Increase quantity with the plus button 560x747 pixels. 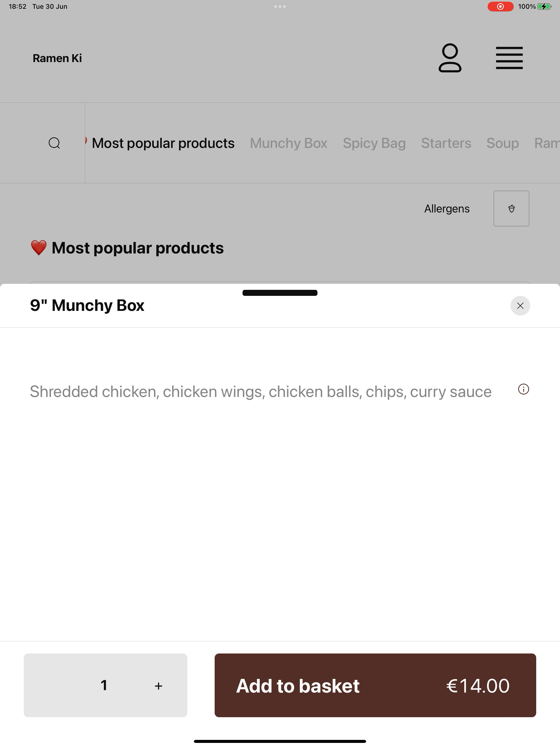pyautogui.click(x=158, y=686)
